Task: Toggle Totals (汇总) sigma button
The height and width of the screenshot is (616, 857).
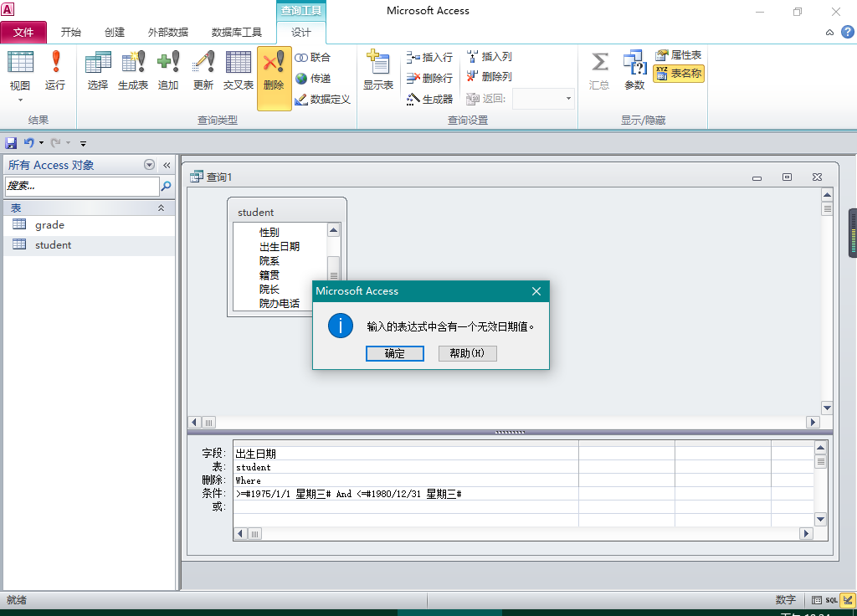Action: point(599,70)
